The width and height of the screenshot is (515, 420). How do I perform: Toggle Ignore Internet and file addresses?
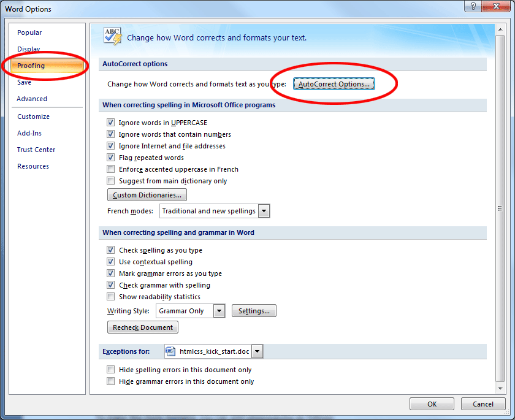pos(111,146)
